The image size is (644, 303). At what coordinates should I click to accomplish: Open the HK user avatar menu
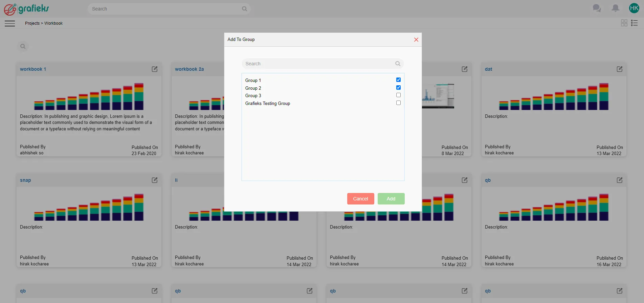pos(634,8)
